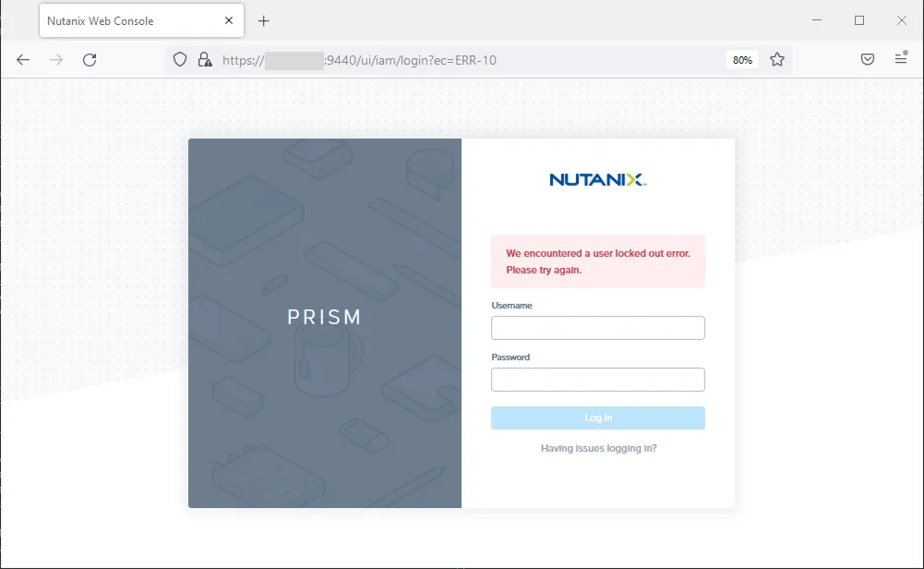
Task: Go back using the browser back arrow
Action: (23, 59)
